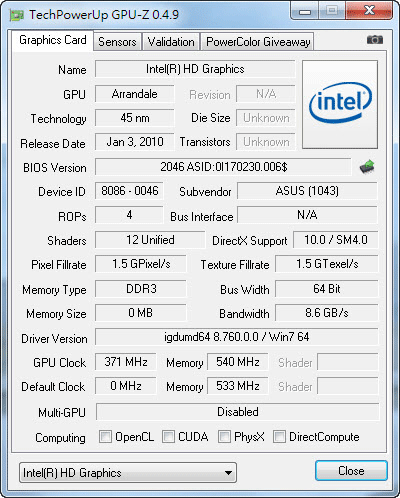This screenshot has width=400, height=498.
Task: Click the BIOS Version field value
Action: coord(223,167)
